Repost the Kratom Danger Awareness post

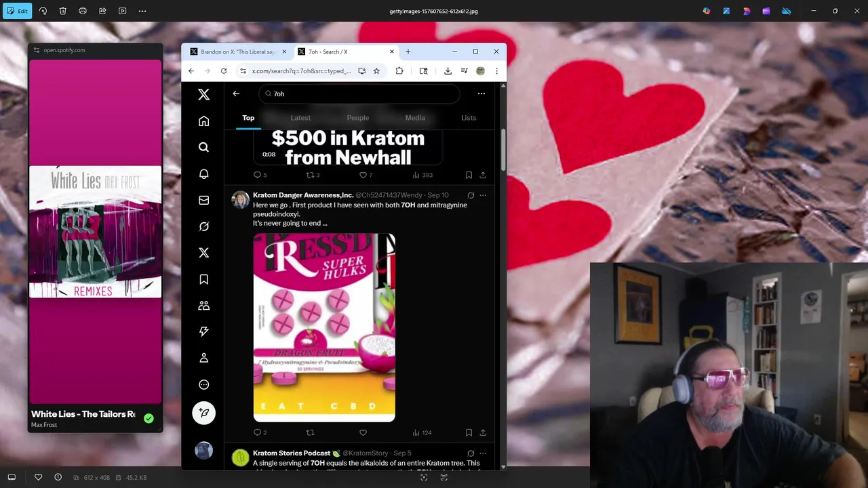pyautogui.click(x=311, y=432)
